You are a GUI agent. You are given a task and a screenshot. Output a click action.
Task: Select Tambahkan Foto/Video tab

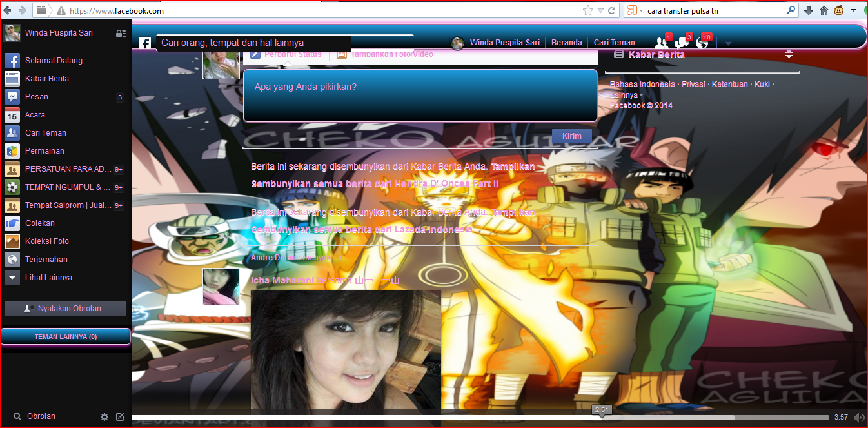[x=385, y=54]
